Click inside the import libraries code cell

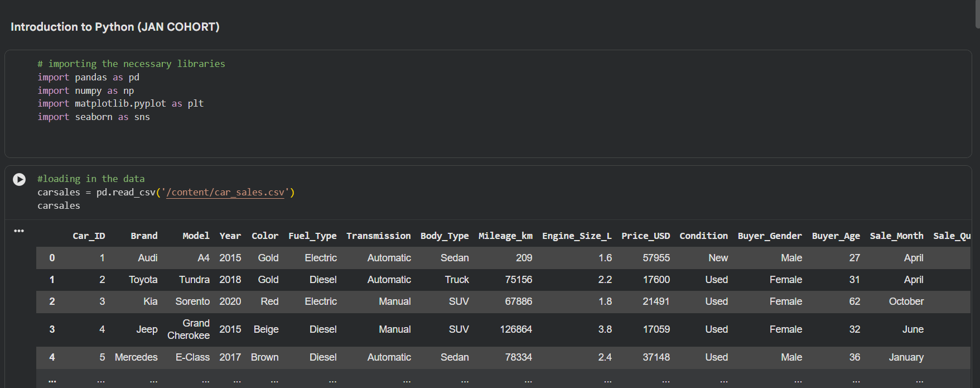coord(488,104)
